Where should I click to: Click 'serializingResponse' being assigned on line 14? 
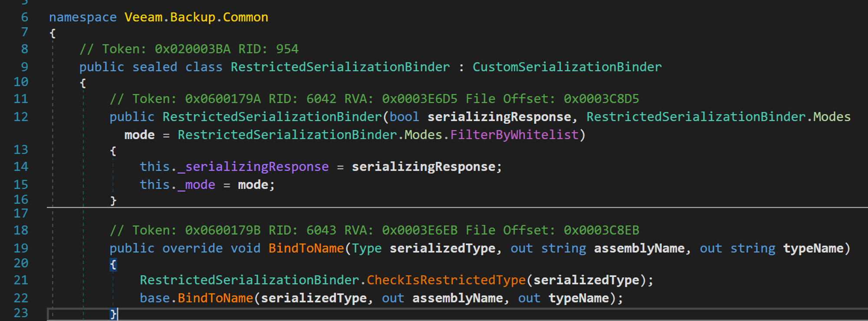[424, 167]
